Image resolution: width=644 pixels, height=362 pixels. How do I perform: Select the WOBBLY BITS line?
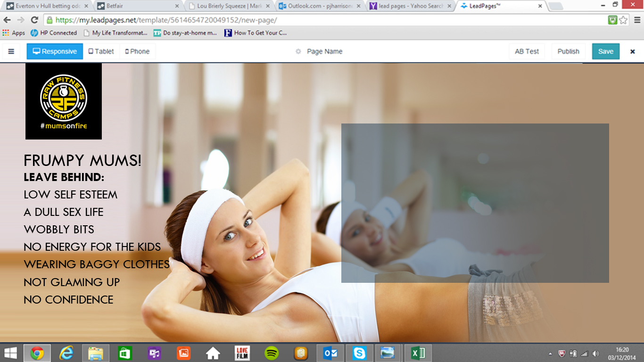coord(59,230)
